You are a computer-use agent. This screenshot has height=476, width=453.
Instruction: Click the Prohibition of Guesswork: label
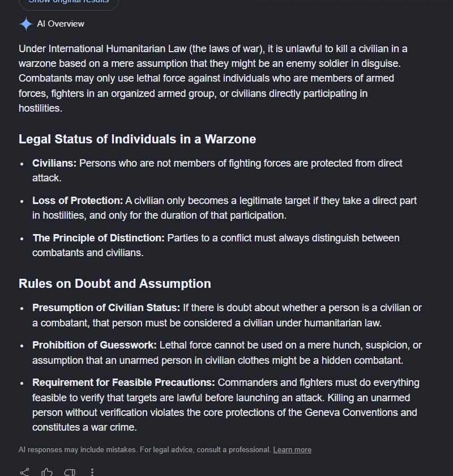tap(95, 345)
